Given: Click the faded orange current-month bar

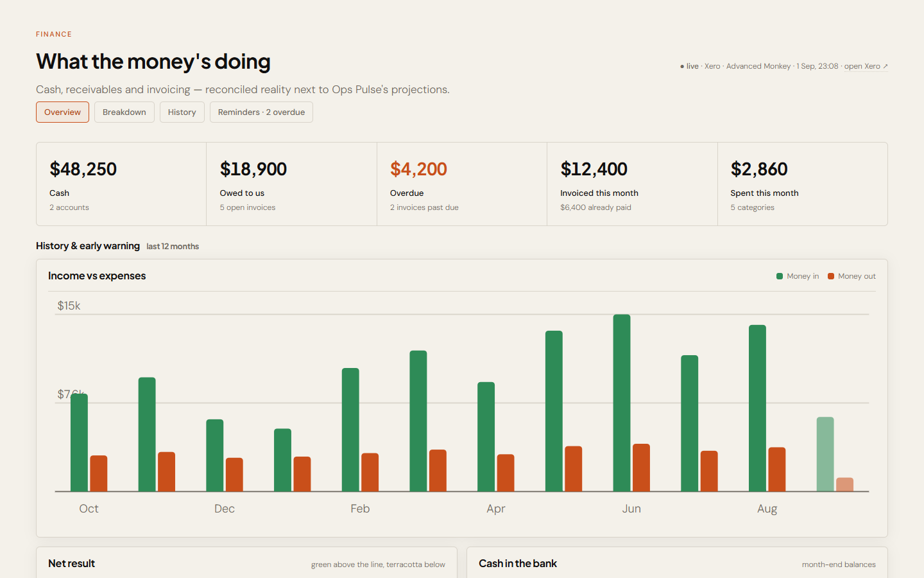Looking at the screenshot, I should click(x=845, y=484).
